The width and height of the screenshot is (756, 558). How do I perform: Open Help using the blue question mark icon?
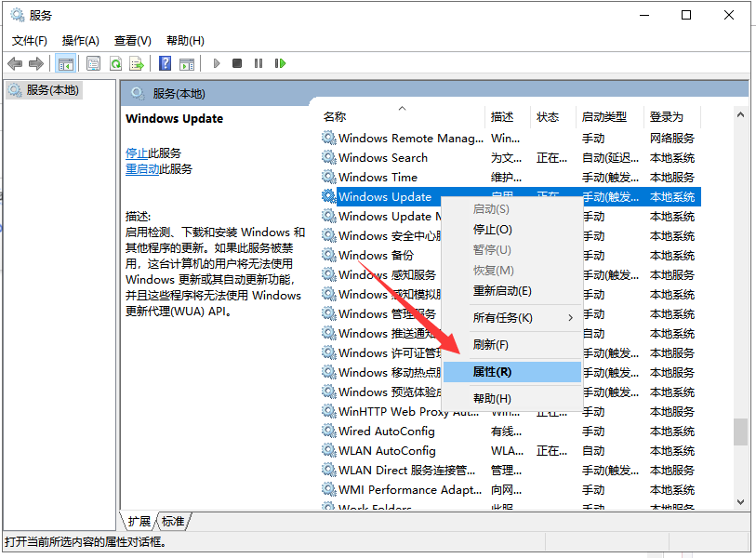pyautogui.click(x=165, y=62)
